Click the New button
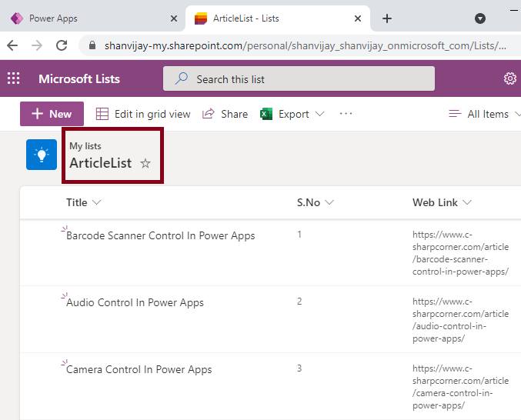The image size is (521, 420). 52,114
